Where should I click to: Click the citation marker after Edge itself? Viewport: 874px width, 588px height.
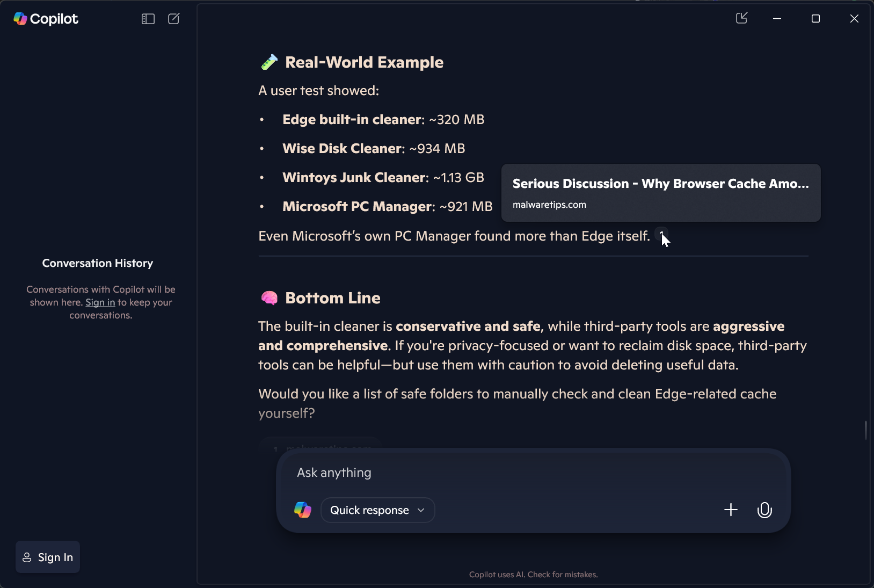pyautogui.click(x=661, y=235)
